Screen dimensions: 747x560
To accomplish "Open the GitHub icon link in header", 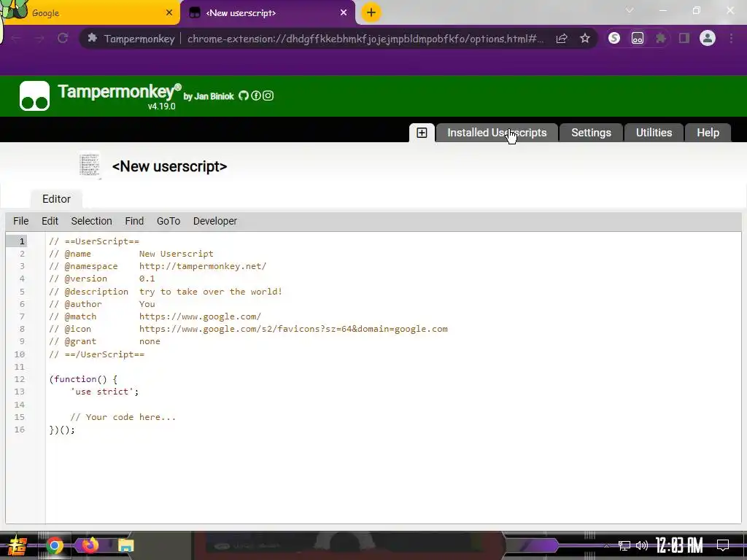I will click(x=244, y=96).
